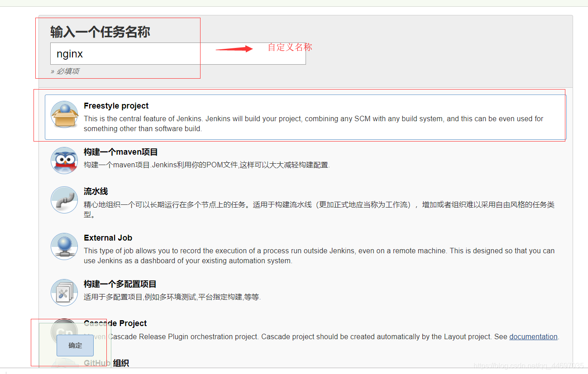This screenshot has width=588, height=374.
Task: Click the maven project POM description text
Action: tap(207, 165)
